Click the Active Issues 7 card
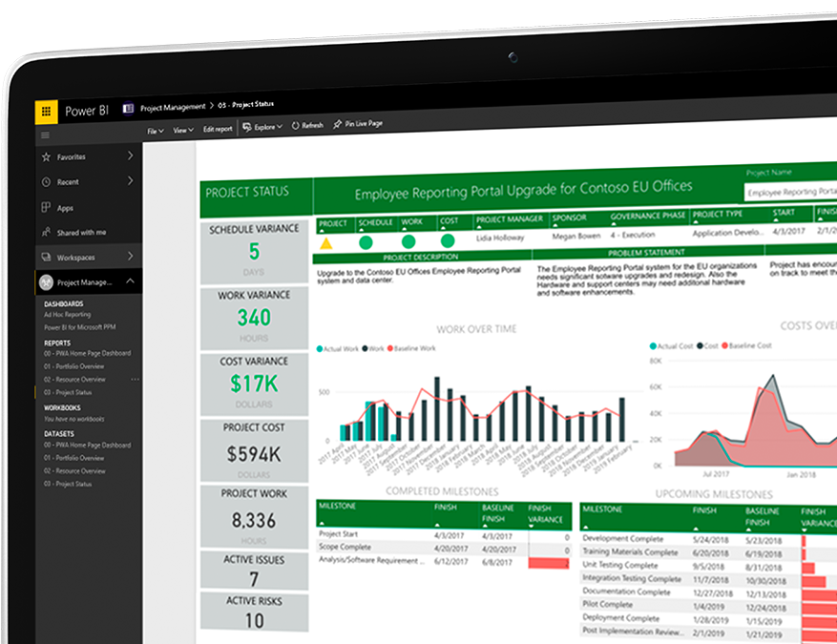The image size is (837, 644). pos(254,570)
